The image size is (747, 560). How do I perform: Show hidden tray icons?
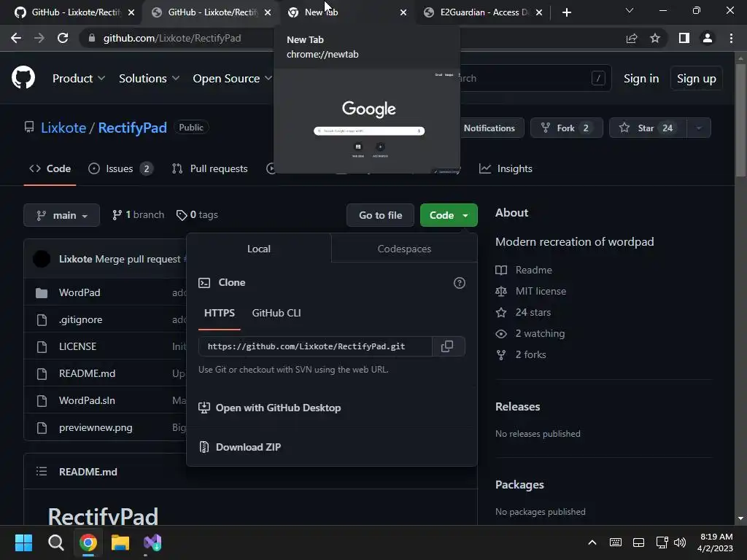tap(592, 542)
